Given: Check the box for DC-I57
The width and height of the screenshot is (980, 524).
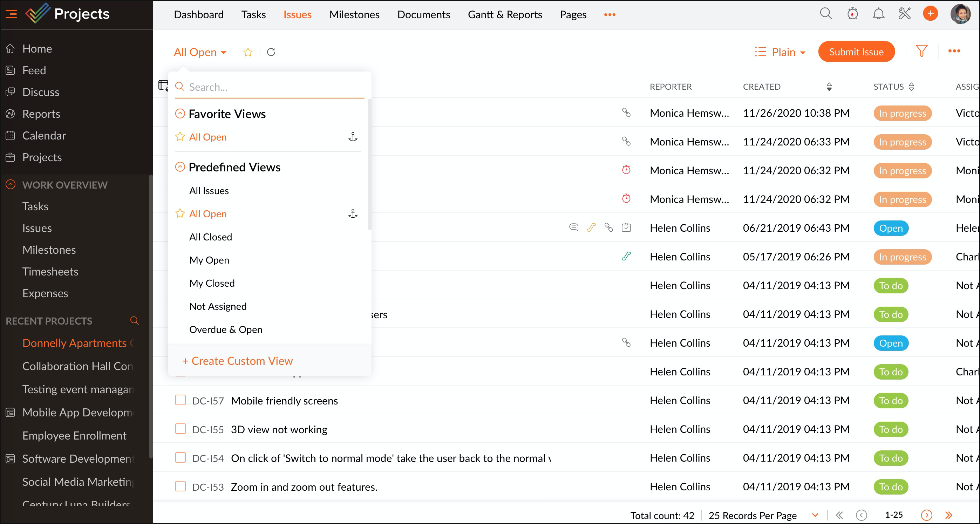Looking at the screenshot, I should click(180, 400).
